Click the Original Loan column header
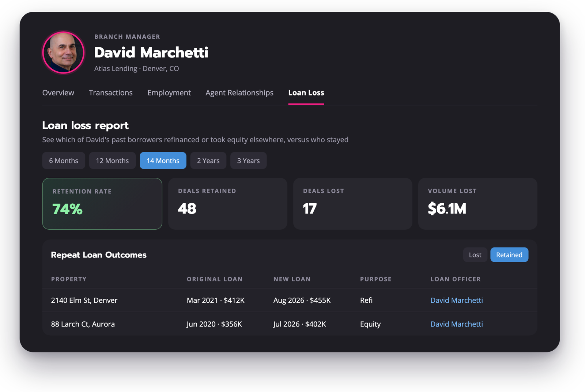Screen dimensions: 585x392 click(215, 279)
